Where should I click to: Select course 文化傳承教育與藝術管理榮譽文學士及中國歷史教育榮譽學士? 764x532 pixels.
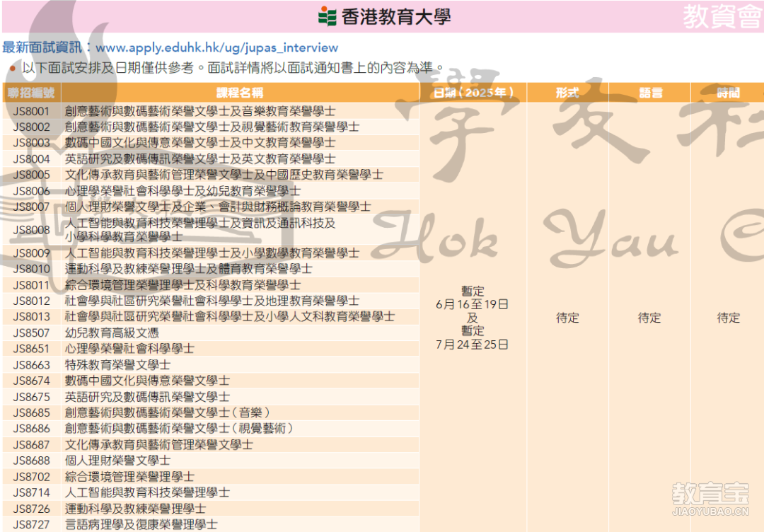(x=224, y=175)
